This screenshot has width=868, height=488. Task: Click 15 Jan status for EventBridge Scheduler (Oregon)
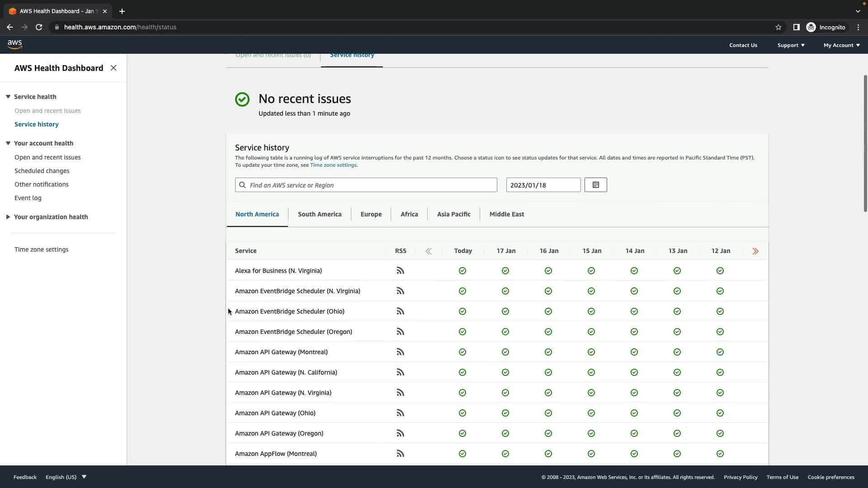591,332
